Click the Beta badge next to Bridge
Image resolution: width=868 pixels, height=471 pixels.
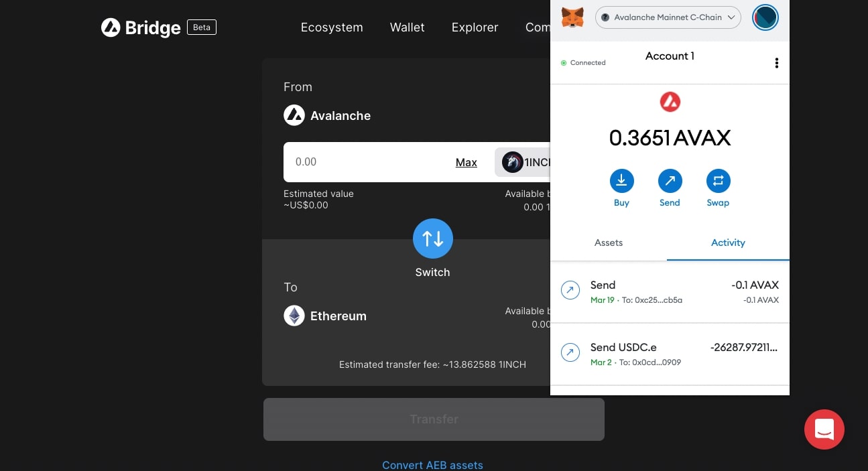click(x=202, y=27)
